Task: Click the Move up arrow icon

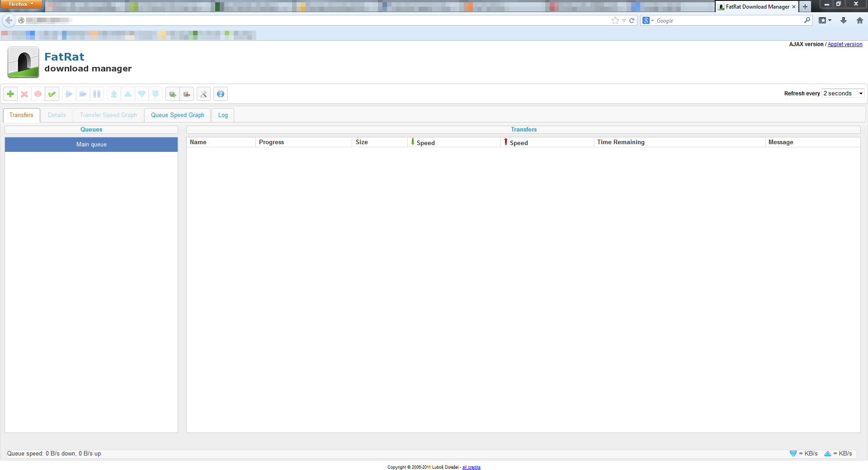Action: pyautogui.click(x=128, y=94)
